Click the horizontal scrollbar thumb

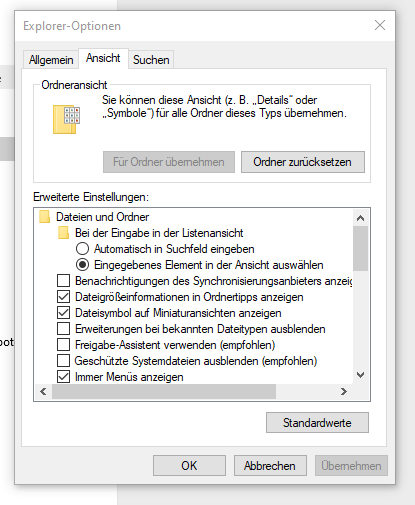(164, 391)
